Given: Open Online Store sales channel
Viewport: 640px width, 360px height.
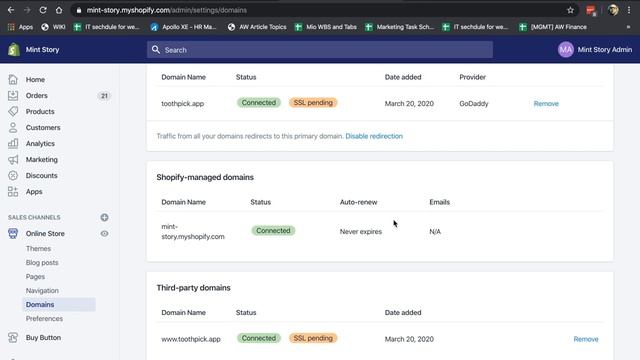Looking at the screenshot, I should click(x=45, y=233).
